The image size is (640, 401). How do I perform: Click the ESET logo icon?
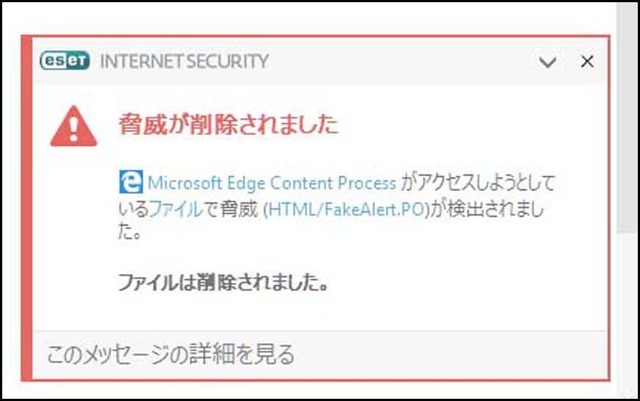tap(64, 61)
